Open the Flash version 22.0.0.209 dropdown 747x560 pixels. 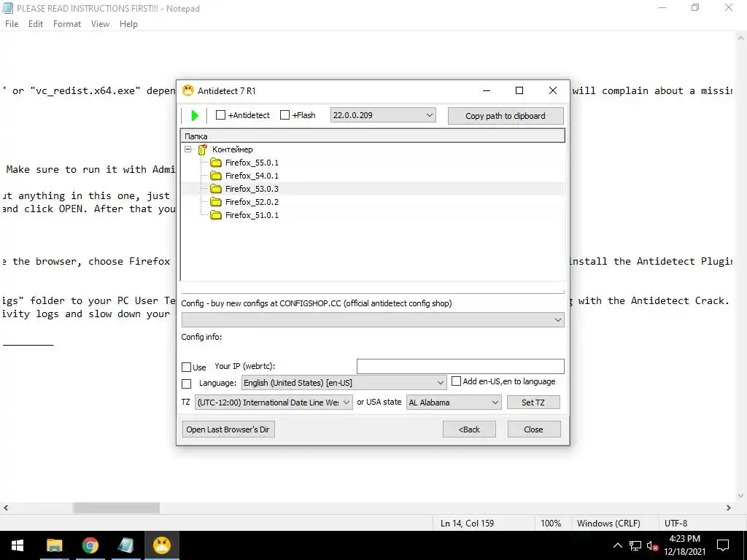click(x=383, y=115)
